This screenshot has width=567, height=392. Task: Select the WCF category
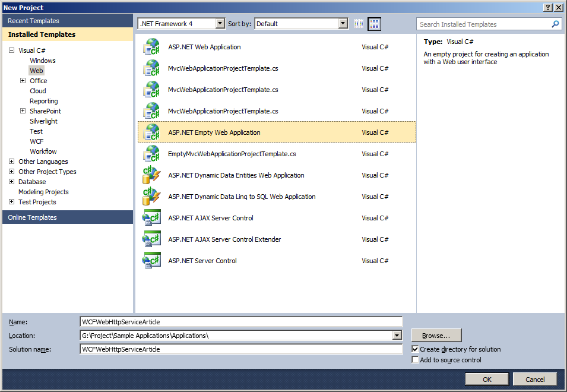coord(37,141)
